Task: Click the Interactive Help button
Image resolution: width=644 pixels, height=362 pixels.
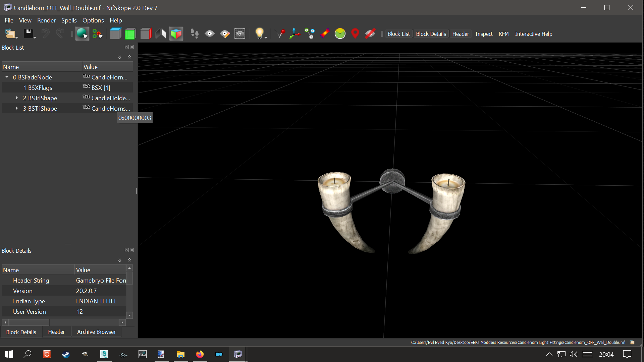Action: pyautogui.click(x=533, y=34)
